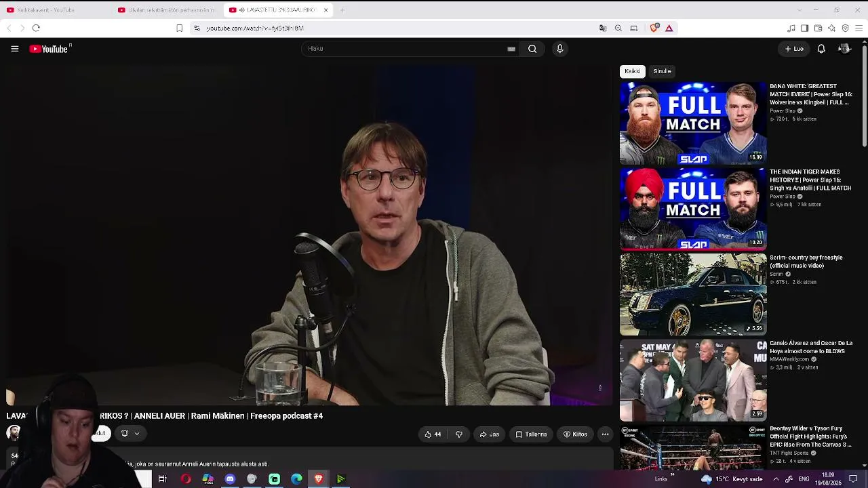Open more actions three-dot menu
The width and height of the screenshot is (868, 488).
point(605,434)
